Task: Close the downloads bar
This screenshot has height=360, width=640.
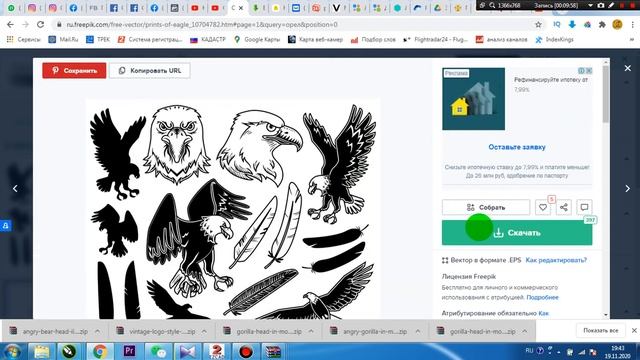Action: point(634,331)
